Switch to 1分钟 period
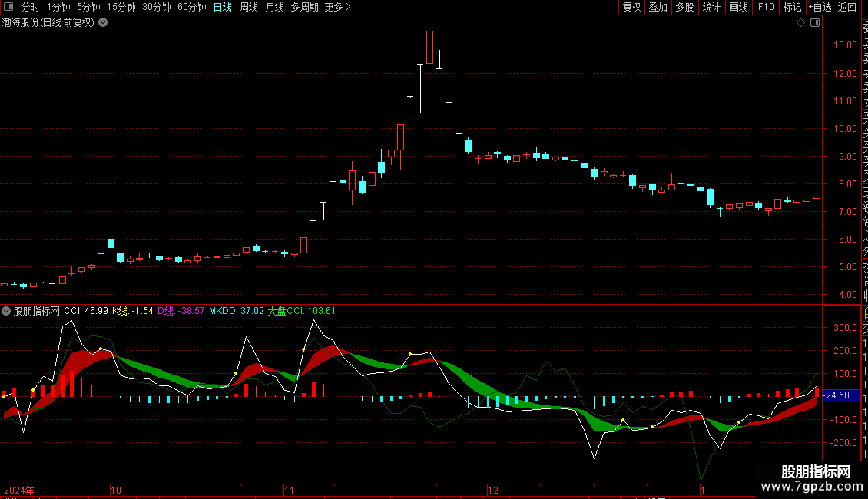 58,7
